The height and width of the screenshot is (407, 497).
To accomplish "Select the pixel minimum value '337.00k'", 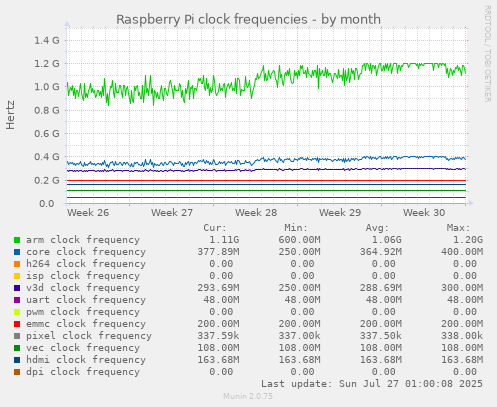I will click(x=299, y=336).
